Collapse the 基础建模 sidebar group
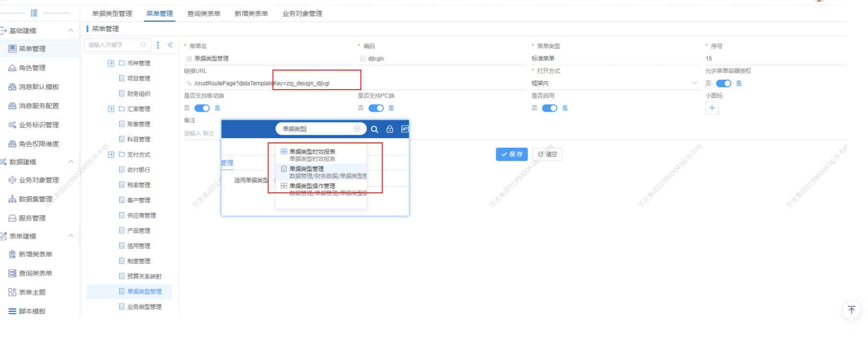868x352 pixels. coord(70,30)
